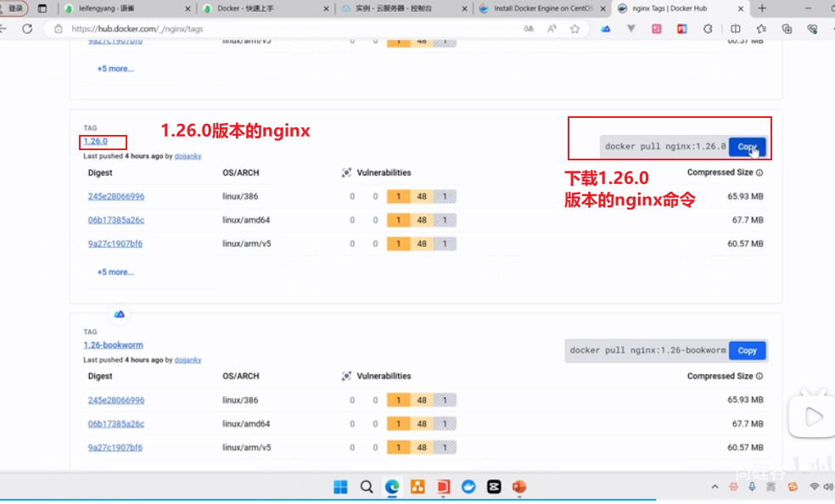Open digest 9a27c1907bf6 in 1.26-bookworm card

[115, 447]
